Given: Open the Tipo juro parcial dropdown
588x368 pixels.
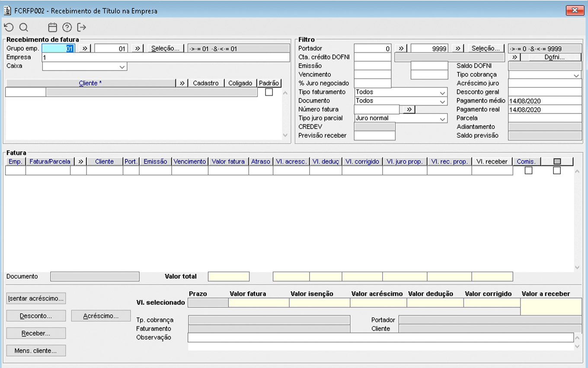Looking at the screenshot, I should tap(442, 119).
